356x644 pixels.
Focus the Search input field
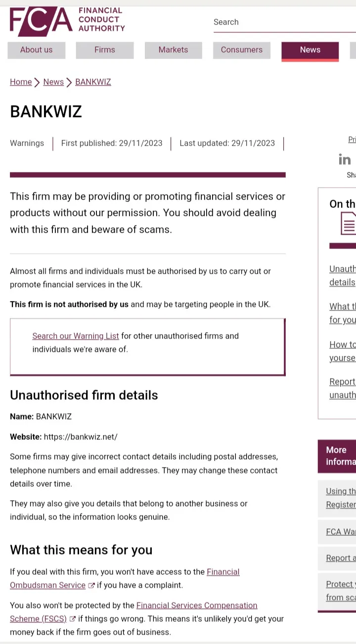(x=285, y=22)
